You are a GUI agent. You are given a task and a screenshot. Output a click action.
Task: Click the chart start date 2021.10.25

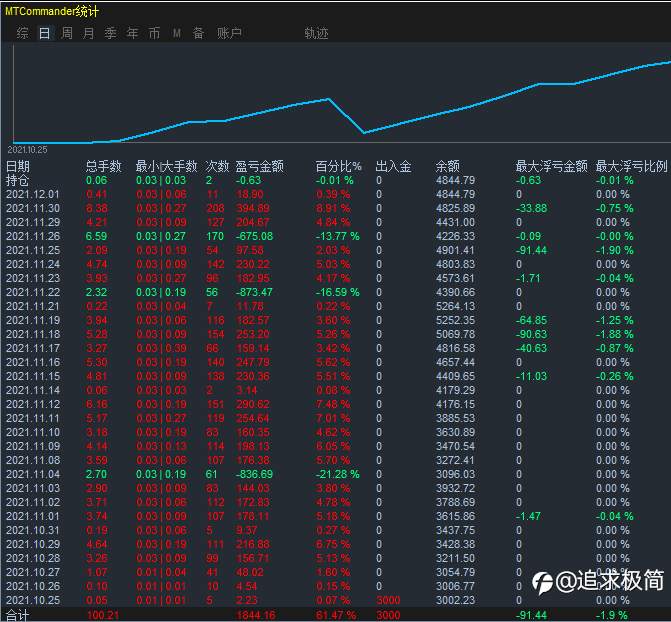(x=27, y=150)
